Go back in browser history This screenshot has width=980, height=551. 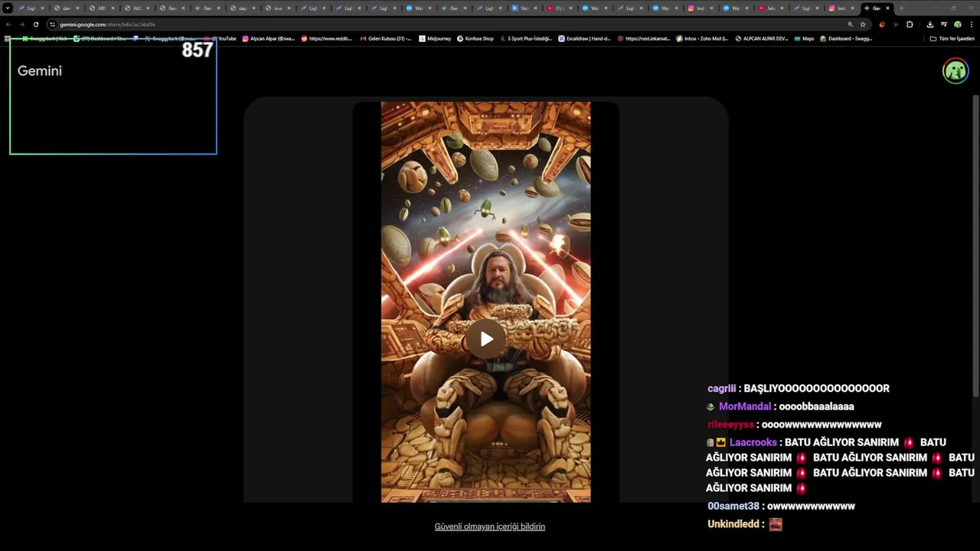(8, 24)
